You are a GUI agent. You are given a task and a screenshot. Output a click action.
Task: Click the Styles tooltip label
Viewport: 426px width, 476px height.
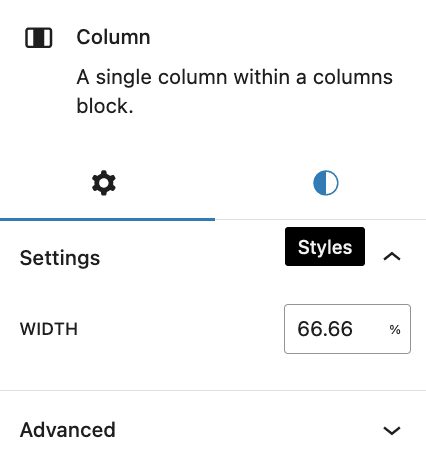click(x=325, y=247)
